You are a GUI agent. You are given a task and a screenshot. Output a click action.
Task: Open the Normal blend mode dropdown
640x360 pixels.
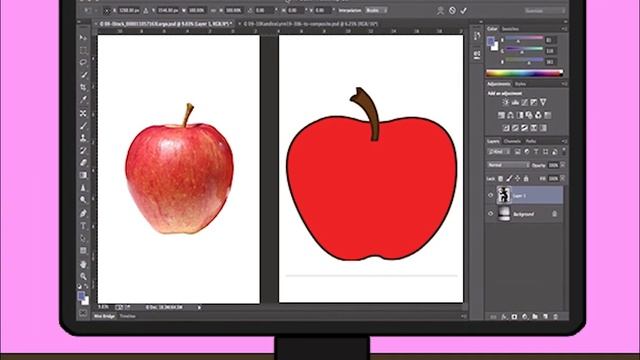(508, 165)
